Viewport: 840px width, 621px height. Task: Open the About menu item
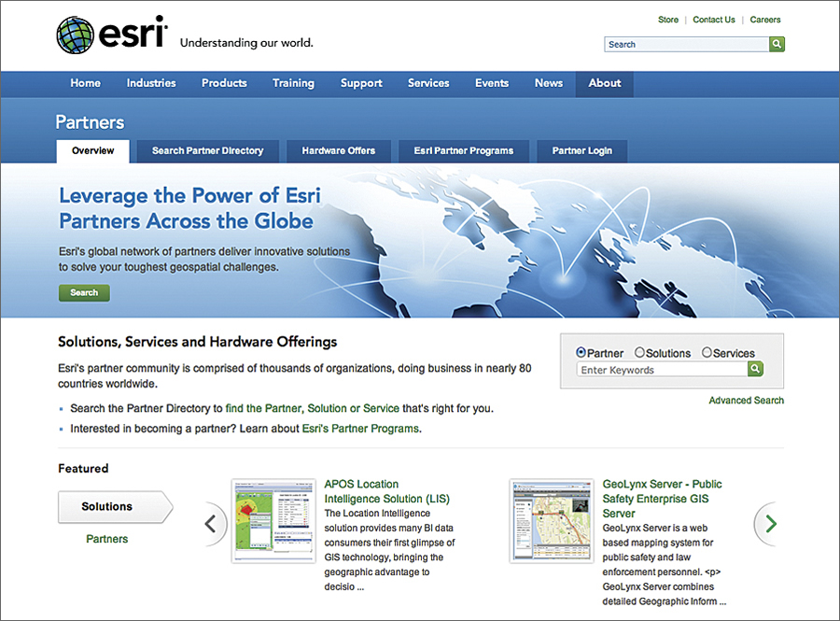click(604, 83)
